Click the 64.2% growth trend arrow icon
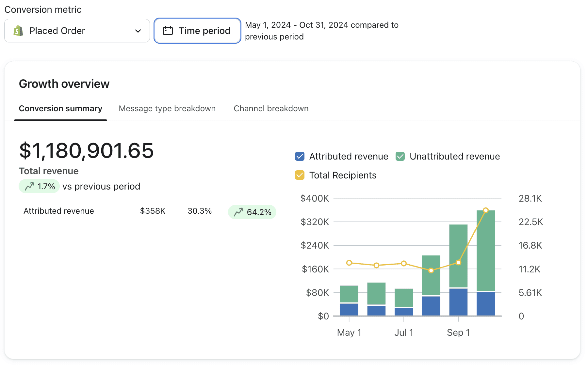This screenshot has width=588, height=368. pyautogui.click(x=238, y=212)
